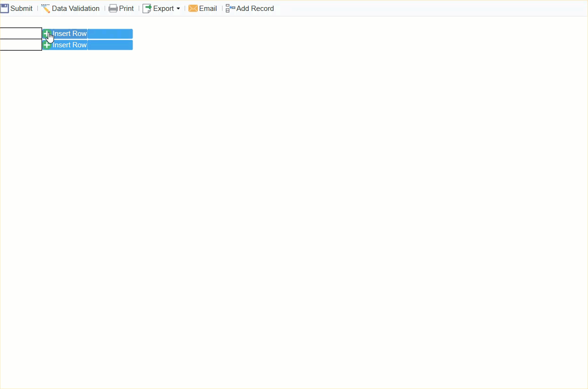Select the Data Validation wand icon
The height and width of the screenshot is (389, 588).
[x=45, y=8]
